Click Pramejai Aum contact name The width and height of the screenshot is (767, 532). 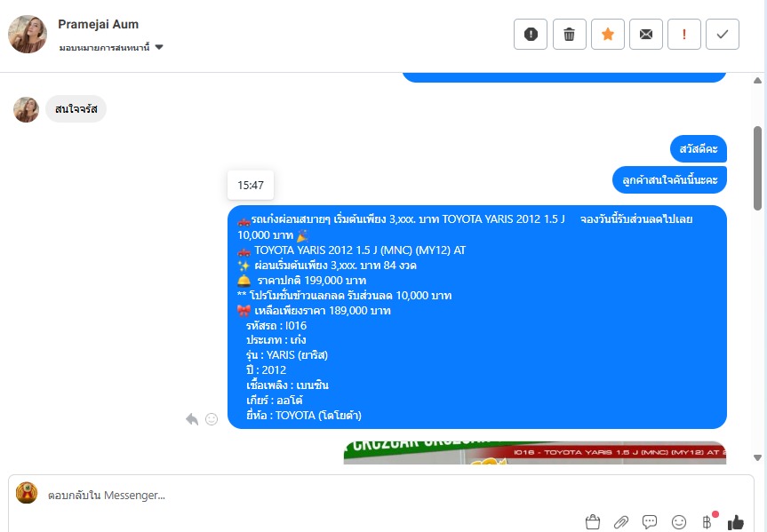click(x=99, y=24)
